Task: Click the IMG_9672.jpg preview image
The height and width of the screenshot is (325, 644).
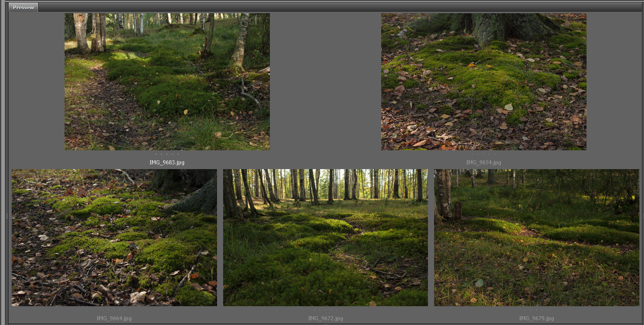Action: tap(325, 238)
